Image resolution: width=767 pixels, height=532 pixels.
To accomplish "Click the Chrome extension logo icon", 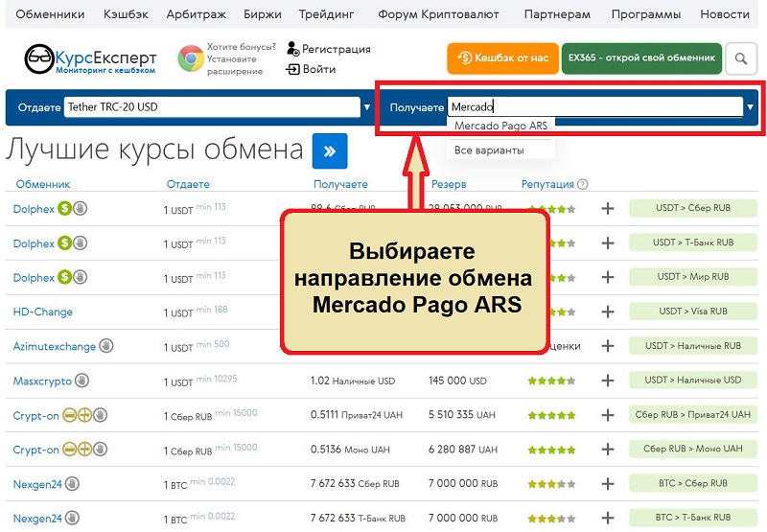I will (191, 58).
